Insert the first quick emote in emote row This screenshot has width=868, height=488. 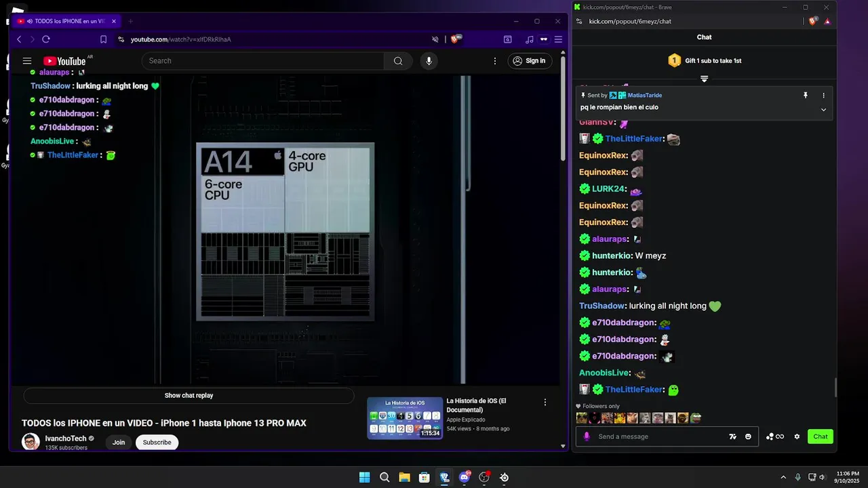[581, 418]
